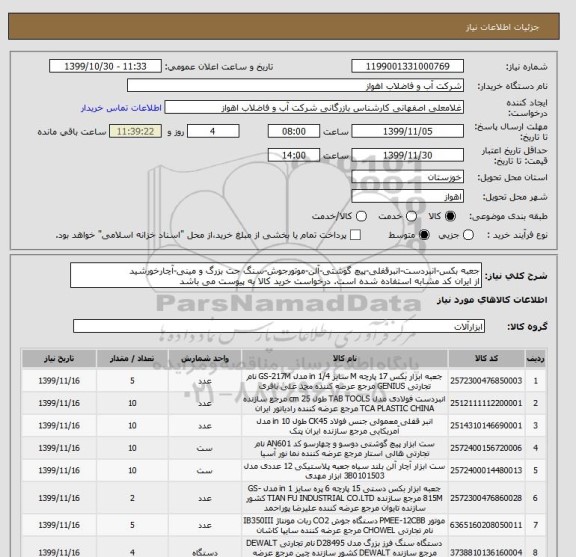This screenshot has width=576, height=557.
Task: Click the تاریخ نیاز column header
Action: click(x=59, y=359)
